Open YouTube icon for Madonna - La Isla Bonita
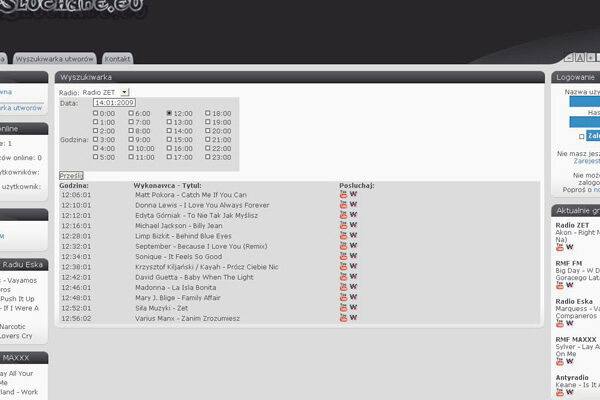The image size is (600, 400). click(x=344, y=287)
